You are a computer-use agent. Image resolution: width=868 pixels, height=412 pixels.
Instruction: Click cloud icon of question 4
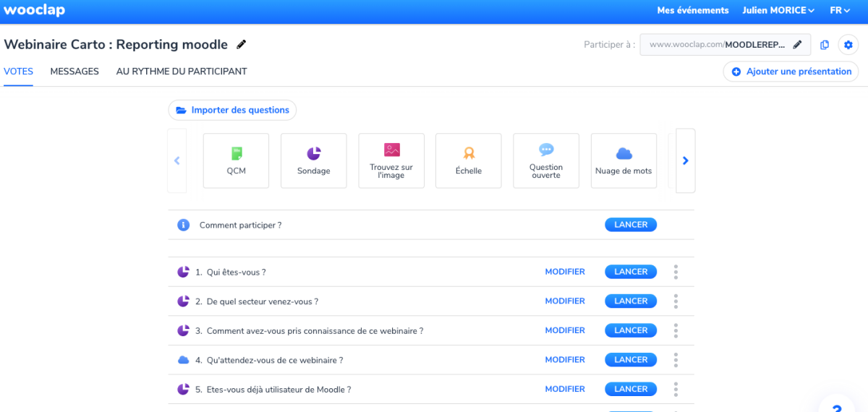click(x=183, y=360)
